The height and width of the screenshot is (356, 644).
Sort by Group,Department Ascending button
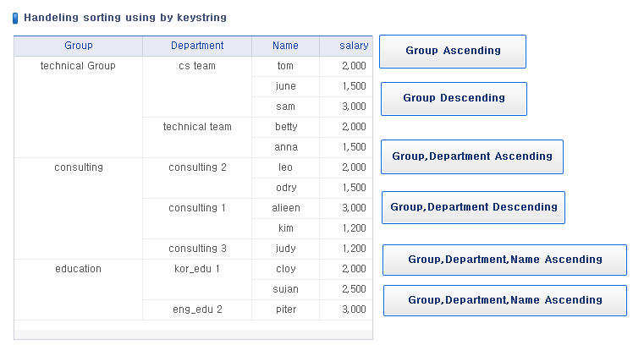(472, 156)
